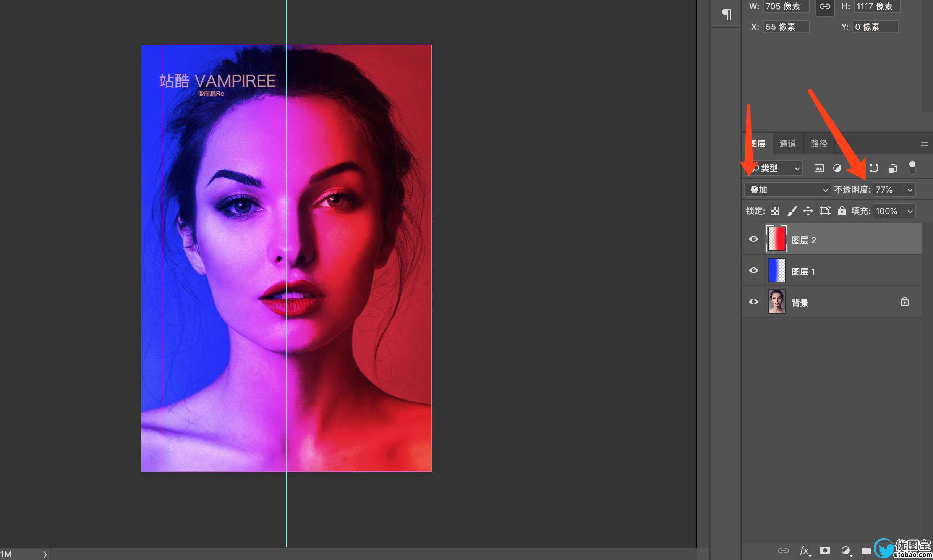Click lock transparent pixels icon
Viewport: 933px width, 560px height.
tap(775, 211)
